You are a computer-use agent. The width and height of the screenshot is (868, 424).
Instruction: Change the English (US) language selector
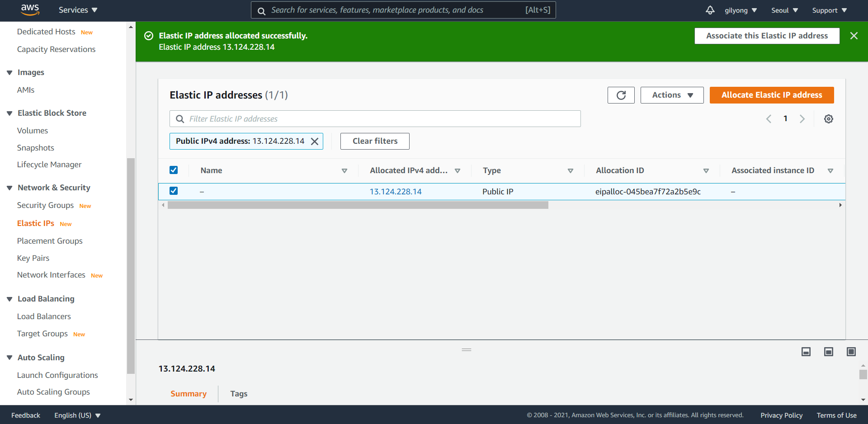click(x=77, y=415)
